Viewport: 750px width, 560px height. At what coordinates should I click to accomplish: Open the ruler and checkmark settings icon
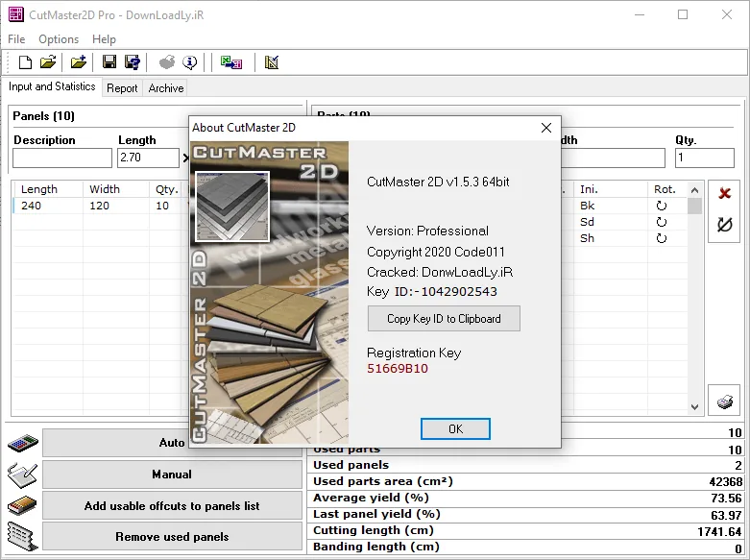coord(272,62)
